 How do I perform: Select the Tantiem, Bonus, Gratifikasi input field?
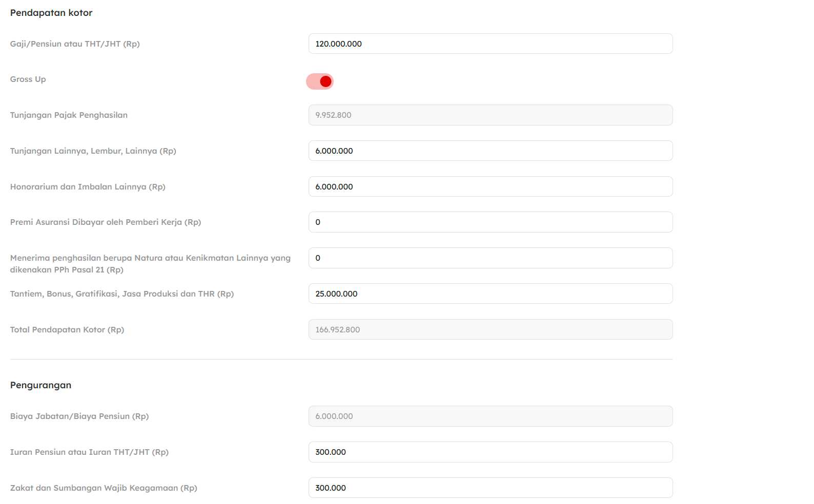pyautogui.click(x=490, y=294)
